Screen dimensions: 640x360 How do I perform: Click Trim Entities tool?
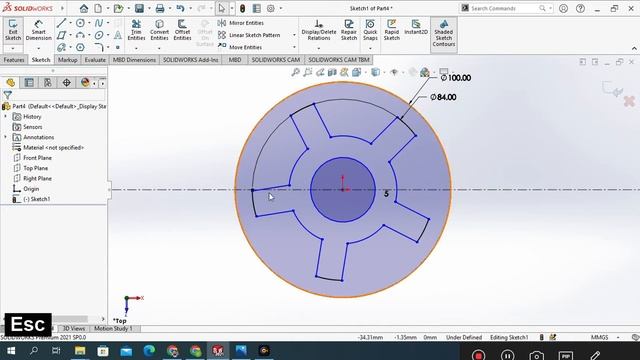(136, 30)
